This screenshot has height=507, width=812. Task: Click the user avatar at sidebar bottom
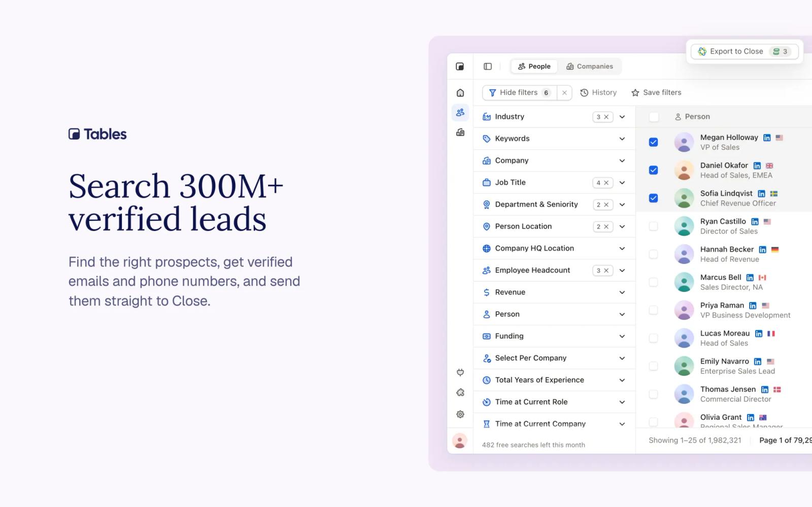pyautogui.click(x=460, y=441)
